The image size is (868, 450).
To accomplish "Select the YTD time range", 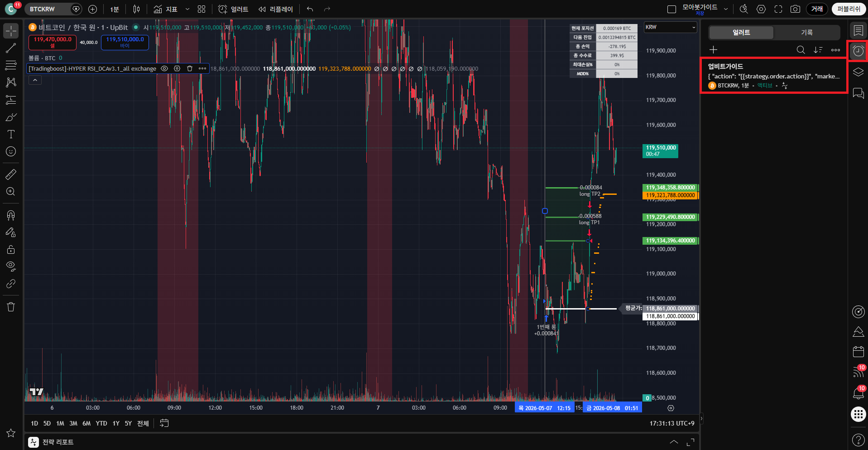I will (x=101, y=423).
